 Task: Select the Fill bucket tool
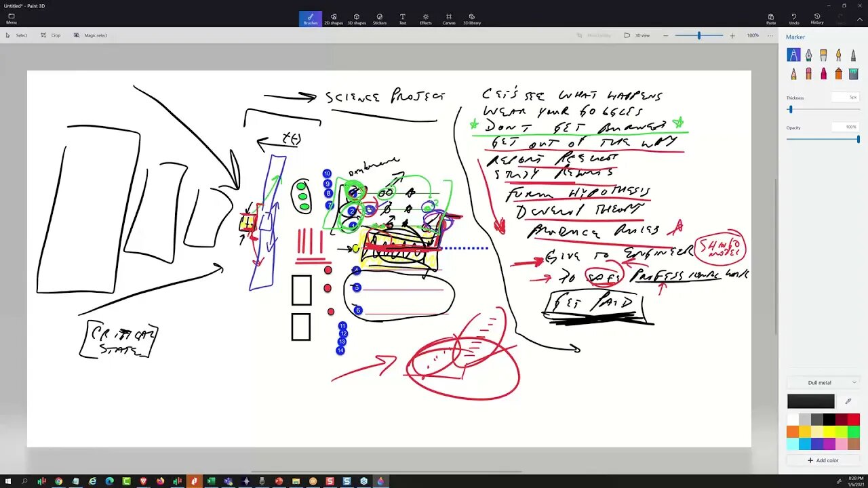point(853,73)
